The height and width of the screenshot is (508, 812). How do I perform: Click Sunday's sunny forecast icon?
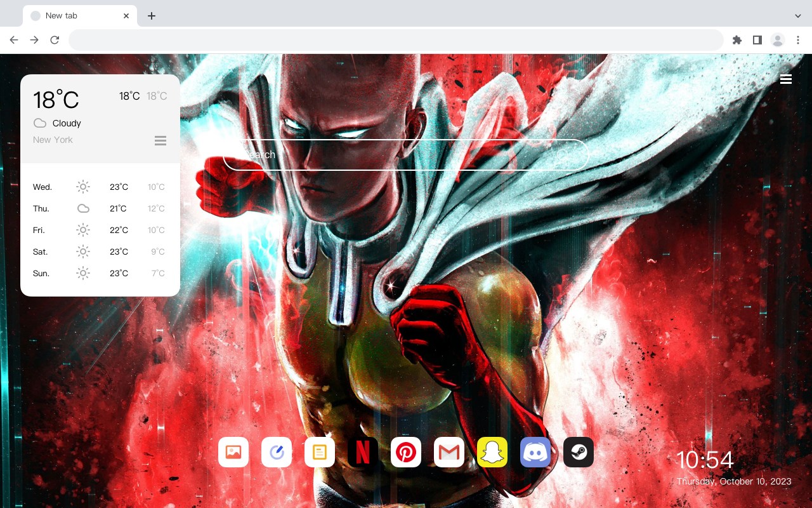click(x=83, y=273)
